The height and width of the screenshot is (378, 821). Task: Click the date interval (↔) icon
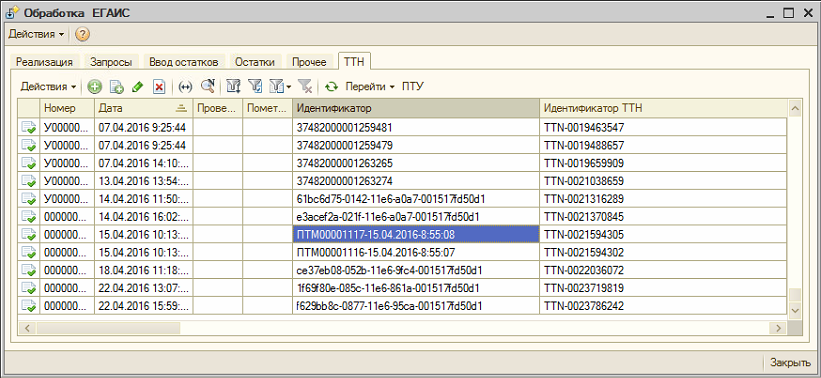pos(185,87)
